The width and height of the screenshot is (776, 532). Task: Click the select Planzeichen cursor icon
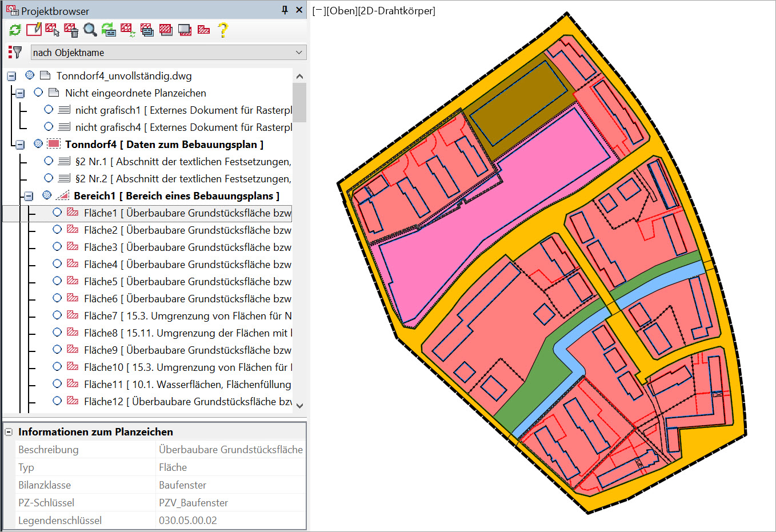(x=53, y=30)
